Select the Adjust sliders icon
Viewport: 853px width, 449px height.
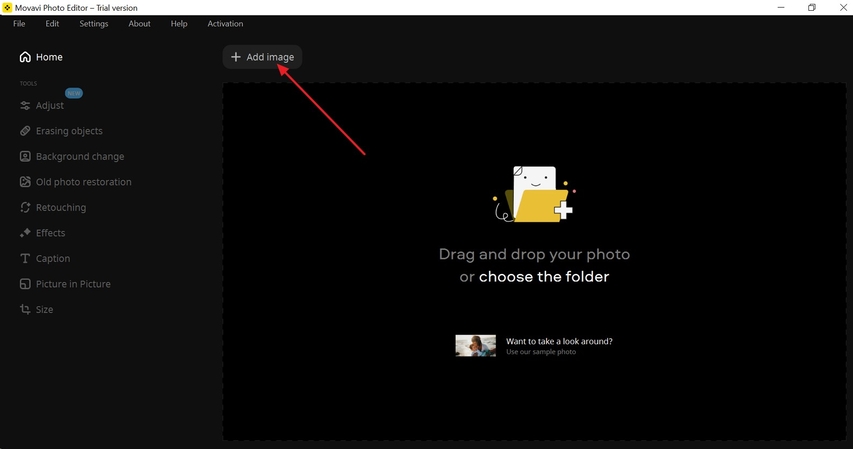(25, 106)
